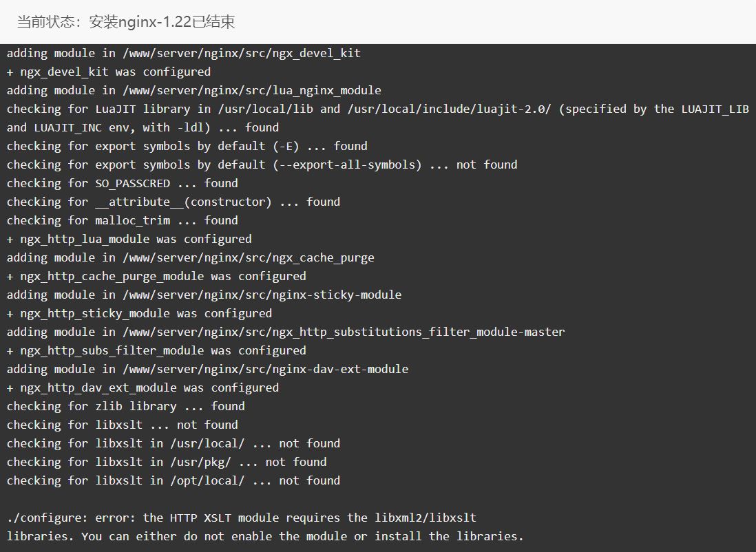Click 'ngx_http_lua_module was configured' line
756x552 pixels.
click(129, 239)
